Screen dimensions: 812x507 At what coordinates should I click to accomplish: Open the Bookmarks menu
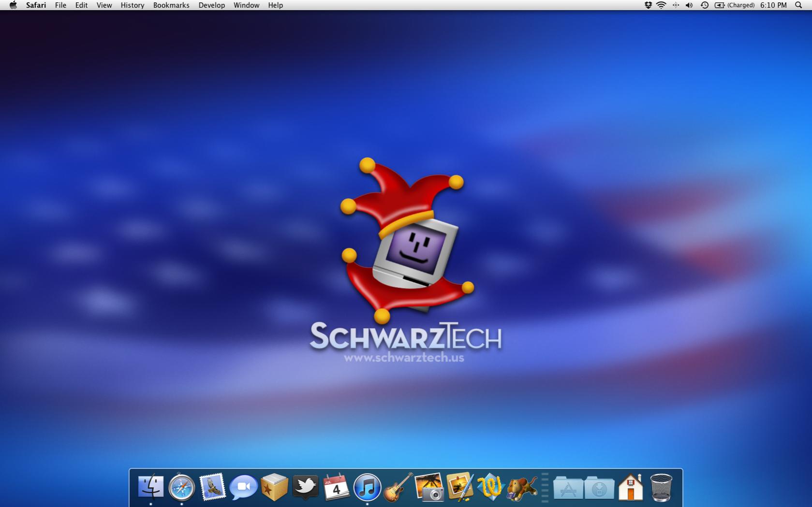tap(171, 5)
